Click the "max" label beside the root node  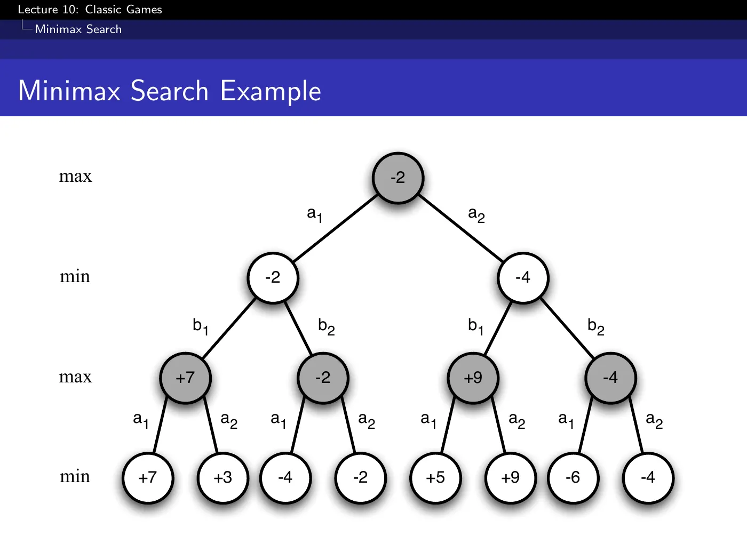(75, 177)
